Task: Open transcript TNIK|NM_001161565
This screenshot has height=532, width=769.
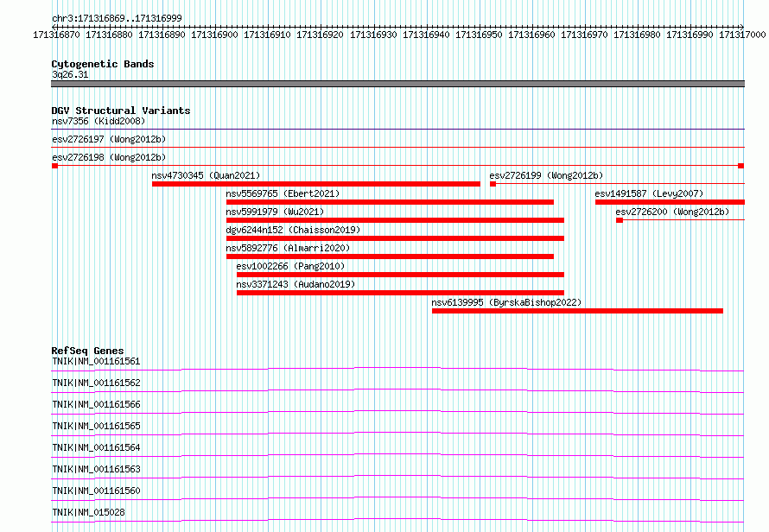Action: tap(96, 426)
